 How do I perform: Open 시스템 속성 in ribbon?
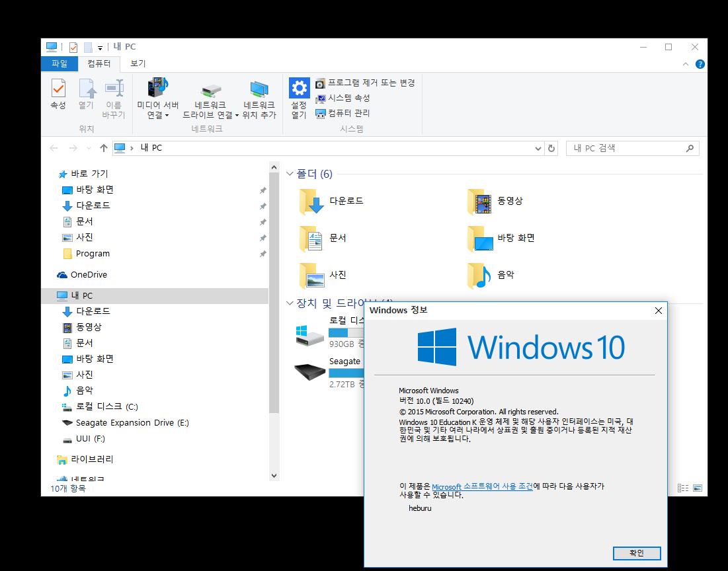click(x=343, y=98)
